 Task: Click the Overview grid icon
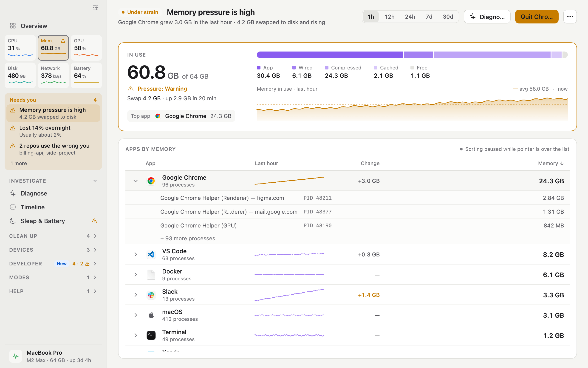[x=13, y=26]
